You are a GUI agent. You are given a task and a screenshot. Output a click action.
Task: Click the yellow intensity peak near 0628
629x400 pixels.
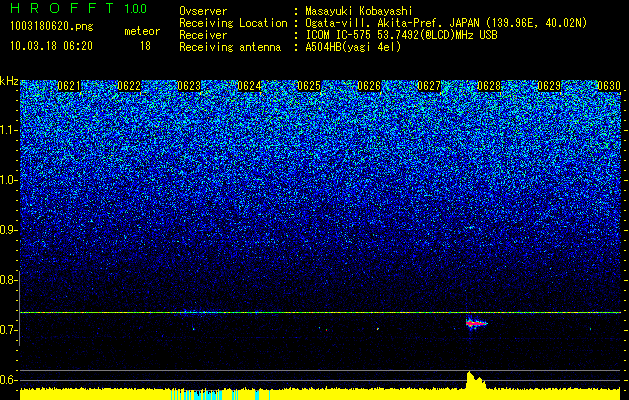tap(475, 380)
